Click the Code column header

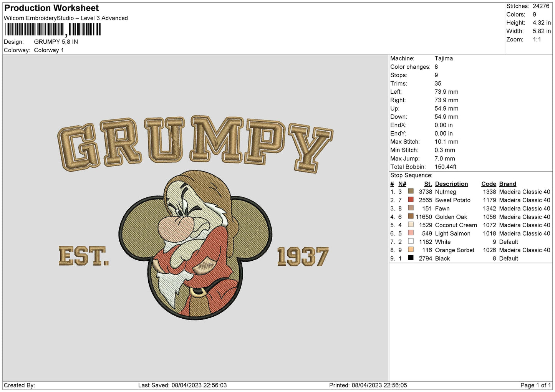pos(489,184)
